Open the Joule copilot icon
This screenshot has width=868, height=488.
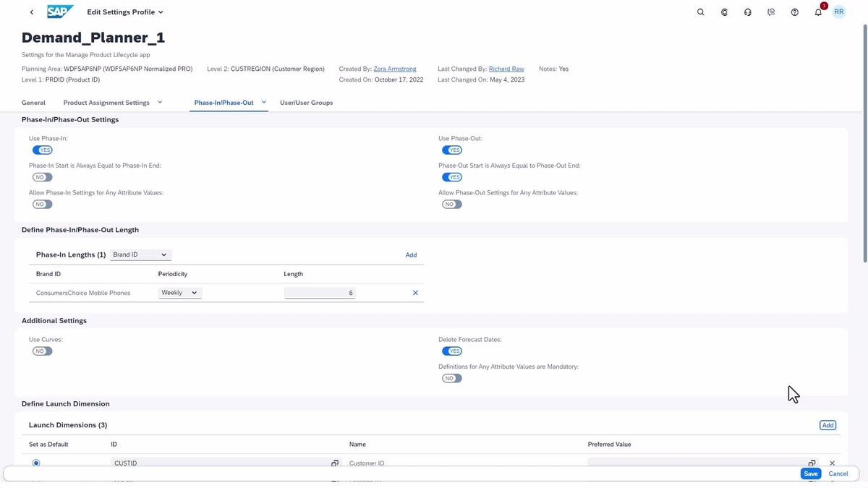point(724,12)
